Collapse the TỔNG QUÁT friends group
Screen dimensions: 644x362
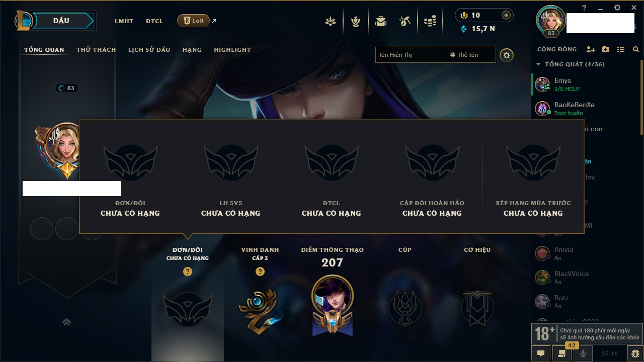538,64
